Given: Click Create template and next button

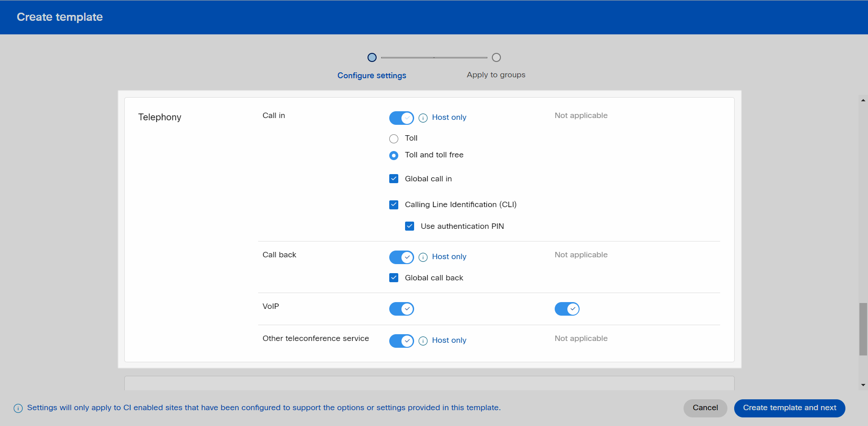Looking at the screenshot, I should pos(789,408).
